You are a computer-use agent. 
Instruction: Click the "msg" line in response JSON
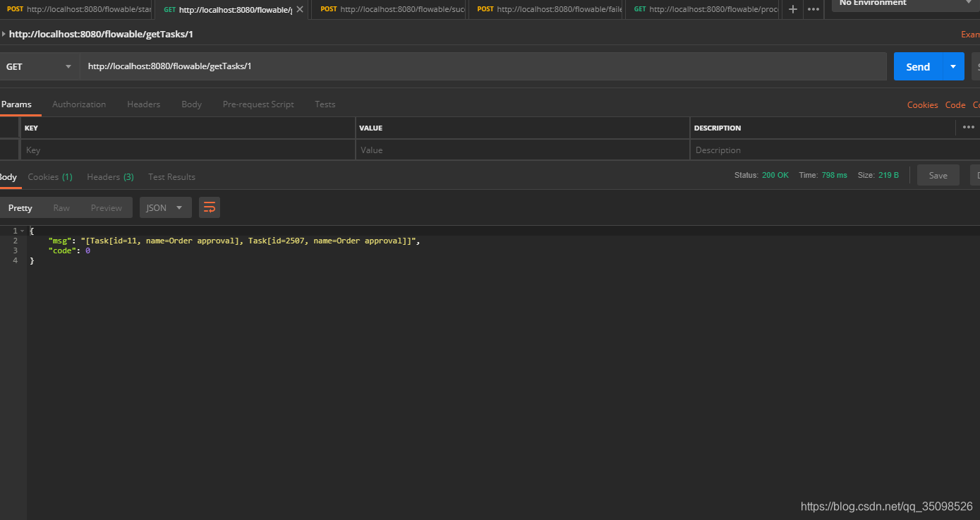(x=234, y=241)
